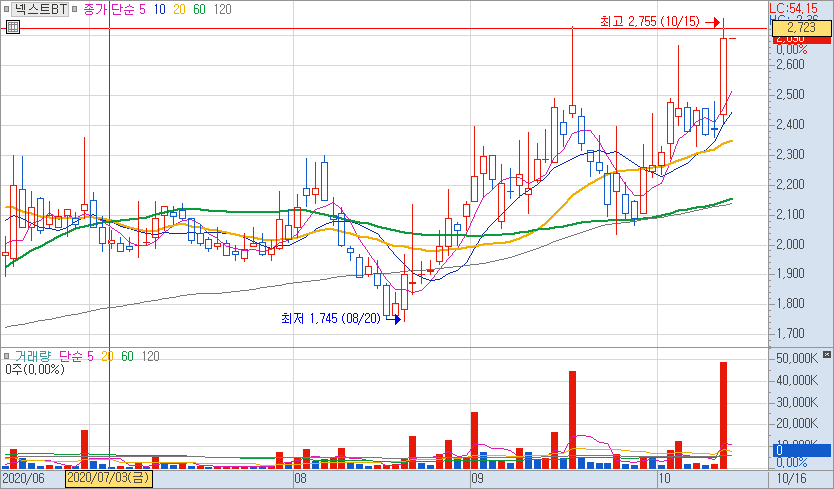
Task: Click the 10 month label on date axis
Action: [664, 478]
